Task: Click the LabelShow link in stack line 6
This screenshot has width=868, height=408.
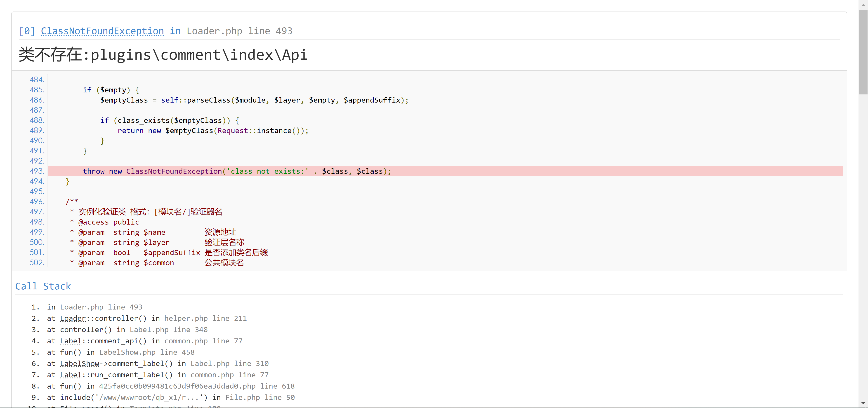Action: coord(80,363)
